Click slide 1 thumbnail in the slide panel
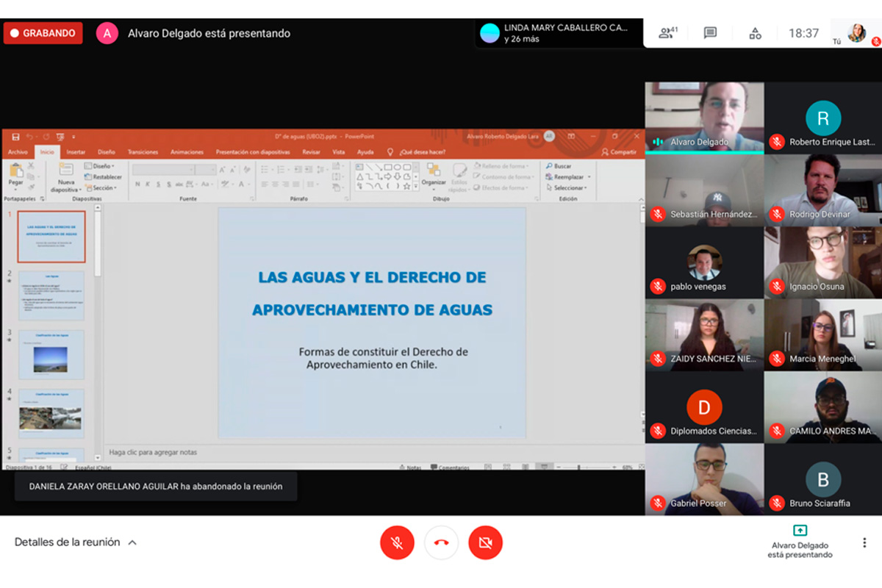Image resolution: width=882 pixels, height=588 pixels. [x=51, y=237]
